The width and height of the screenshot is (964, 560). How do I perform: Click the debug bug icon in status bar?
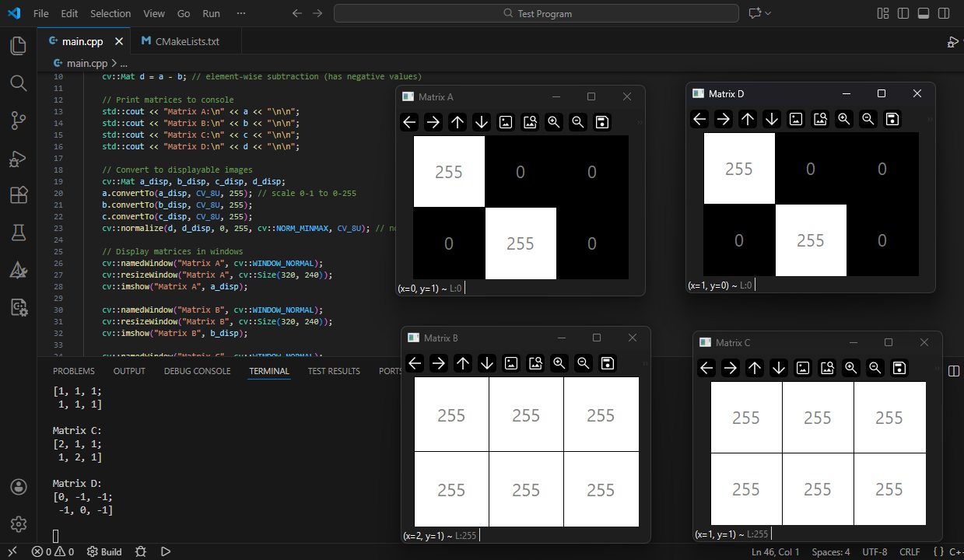tap(140, 551)
